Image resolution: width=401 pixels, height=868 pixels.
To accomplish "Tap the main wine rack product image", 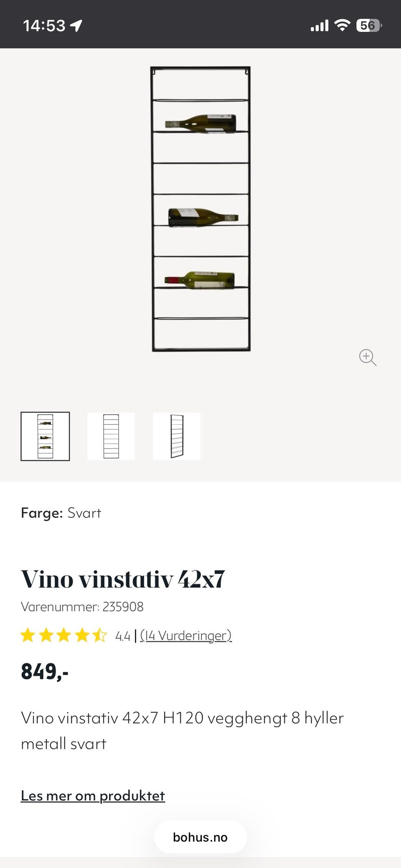I will 200,209.
